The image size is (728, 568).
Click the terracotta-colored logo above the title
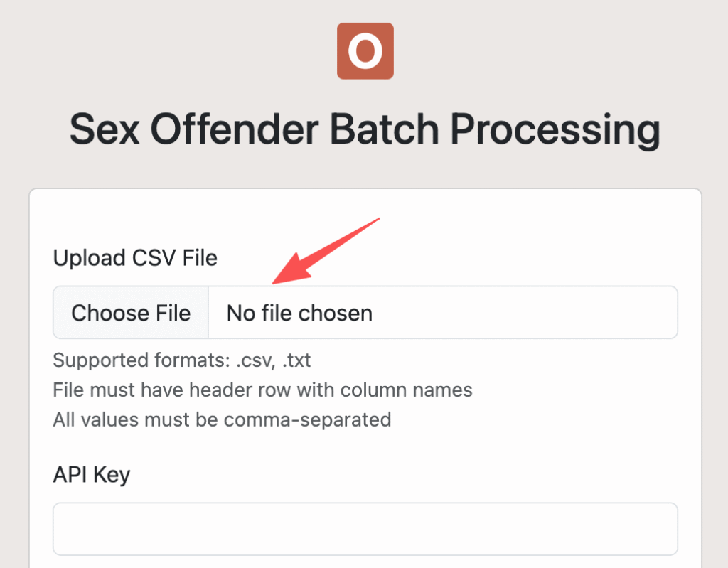pyautogui.click(x=365, y=50)
